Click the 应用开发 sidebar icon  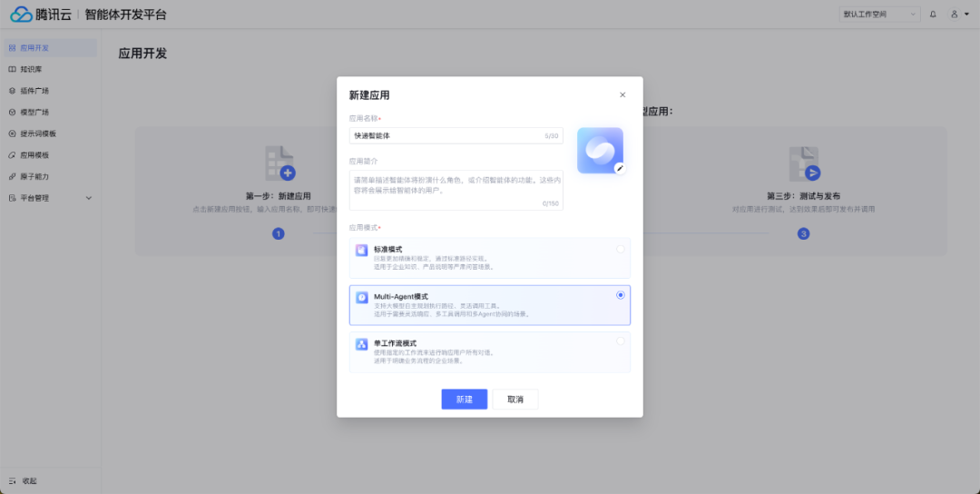click(12, 47)
